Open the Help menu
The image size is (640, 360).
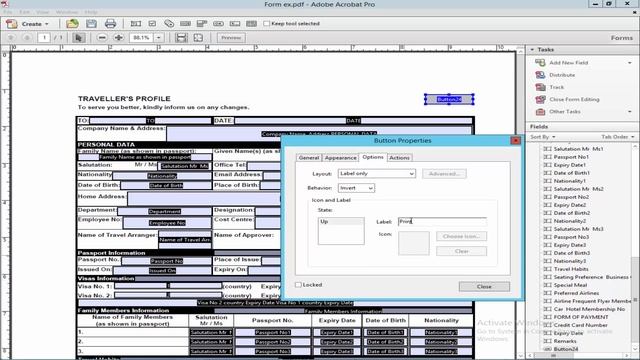pos(91,12)
